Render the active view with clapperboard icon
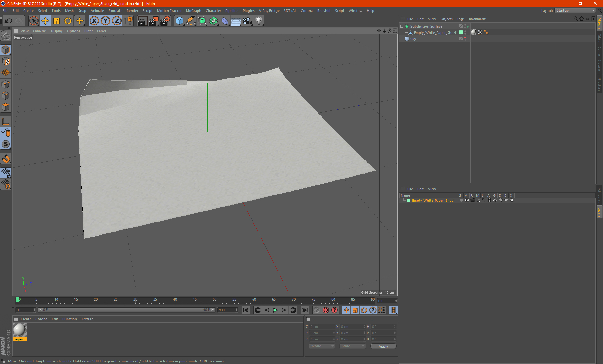This screenshot has height=364, width=603. [142, 21]
